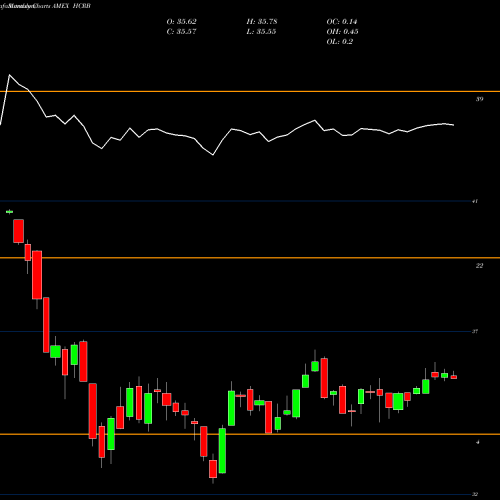Click the high price value H: 35.78
Image resolution: width=500 pixels, height=500 pixels.
(262, 22)
